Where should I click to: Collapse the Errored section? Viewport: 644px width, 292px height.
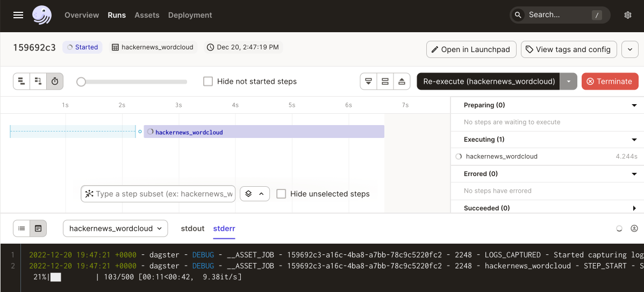(x=634, y=174)
